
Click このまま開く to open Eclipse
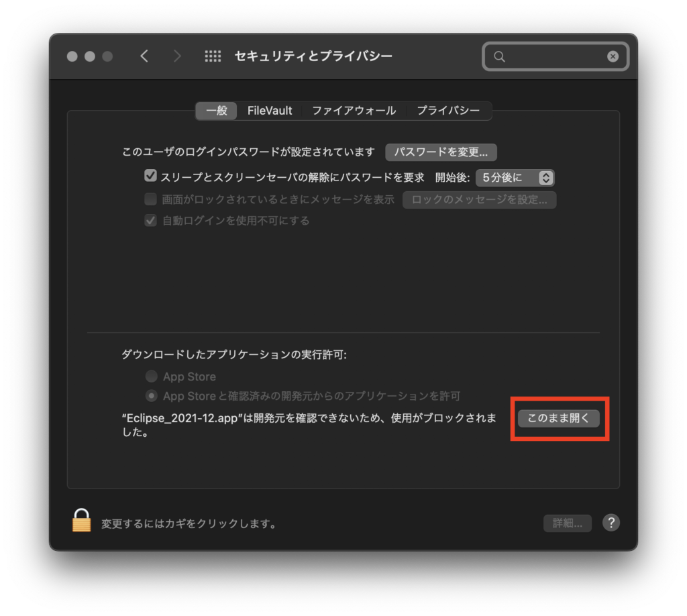point(559,418)
